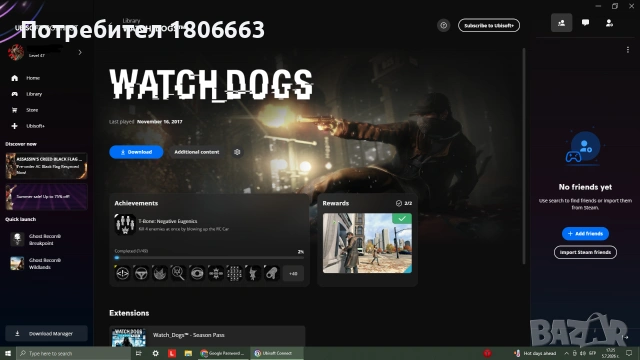Click the Extensions section heading
This screenshot has width=640, height=360.
[129, 313]
